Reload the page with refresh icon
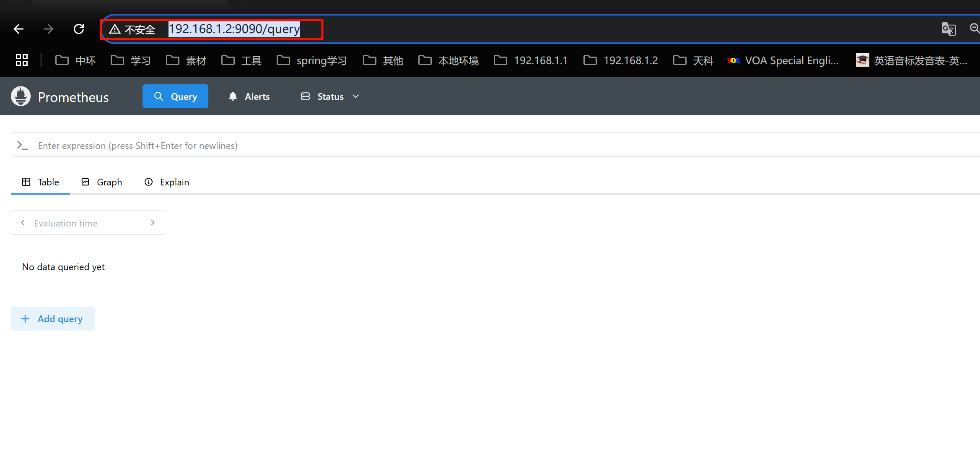This screenshot has width=980, height=474. (x=79, y=29)
